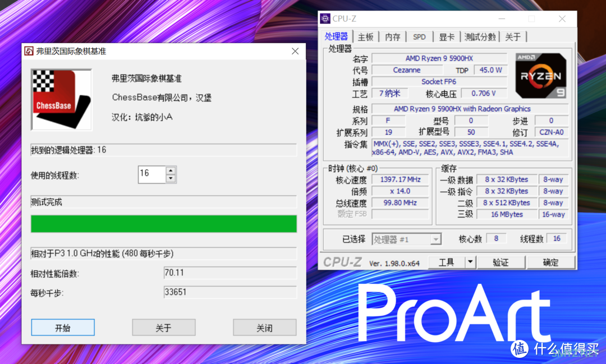This screenshot has height=364, width=606.
Task: Click the multiplier value x 14.0
Action: [x=401, y=191]
